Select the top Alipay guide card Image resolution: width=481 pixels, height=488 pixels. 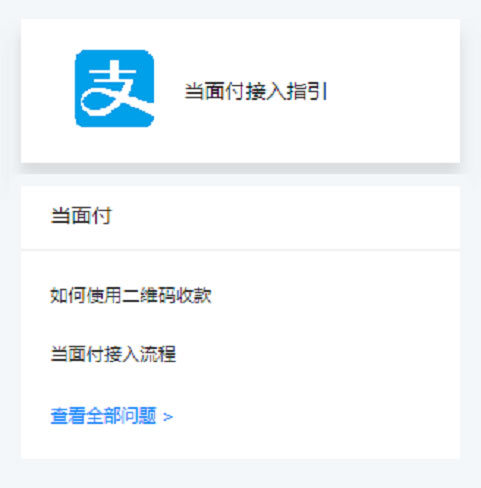[240, 91]
